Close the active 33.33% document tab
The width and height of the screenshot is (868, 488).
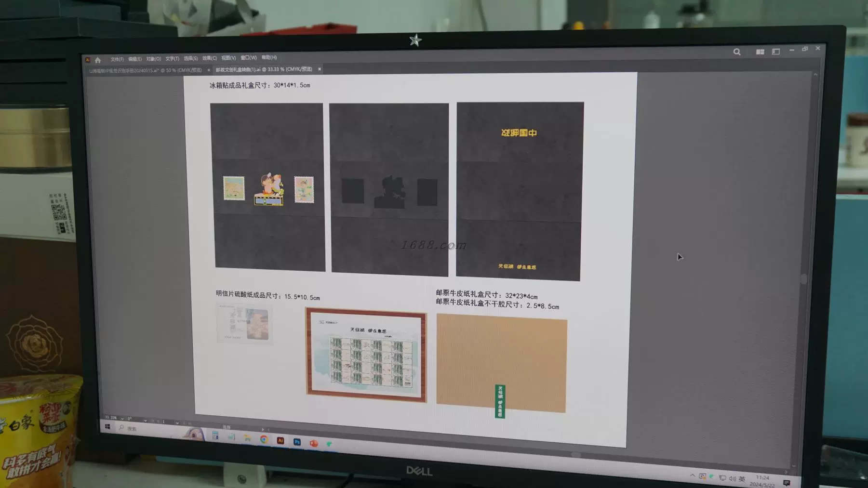coord(320,69)
